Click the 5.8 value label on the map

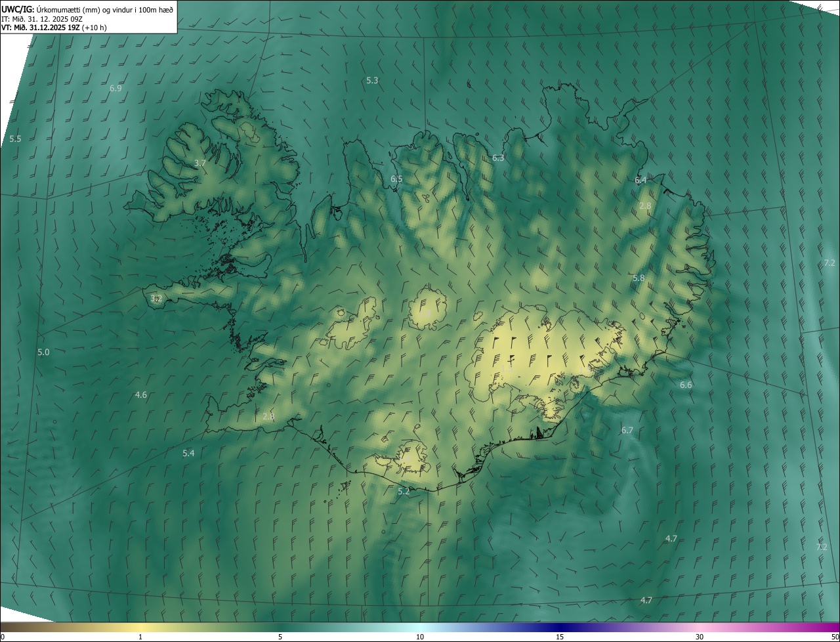point(639,278)
